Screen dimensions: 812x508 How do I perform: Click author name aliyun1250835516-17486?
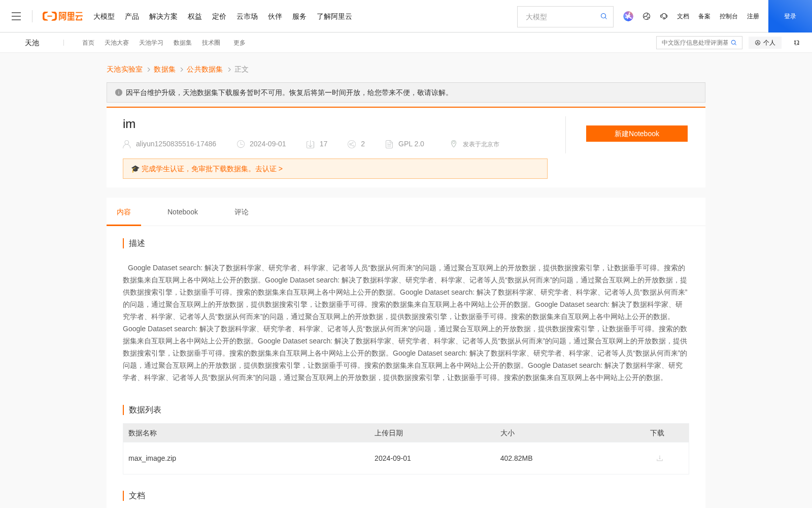coord(176,144)
